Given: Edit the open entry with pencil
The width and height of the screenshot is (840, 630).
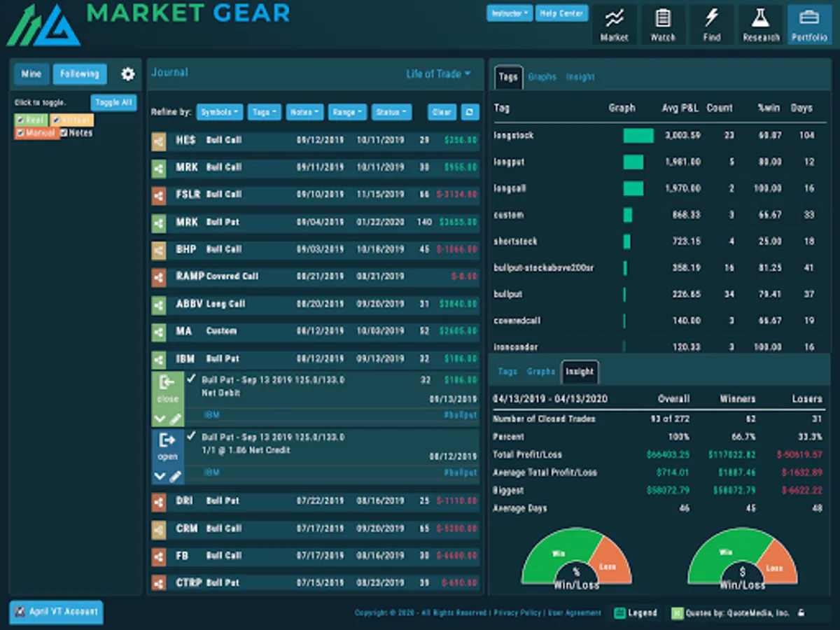Looking at the screenshot, I should click(x=175, y=477).
